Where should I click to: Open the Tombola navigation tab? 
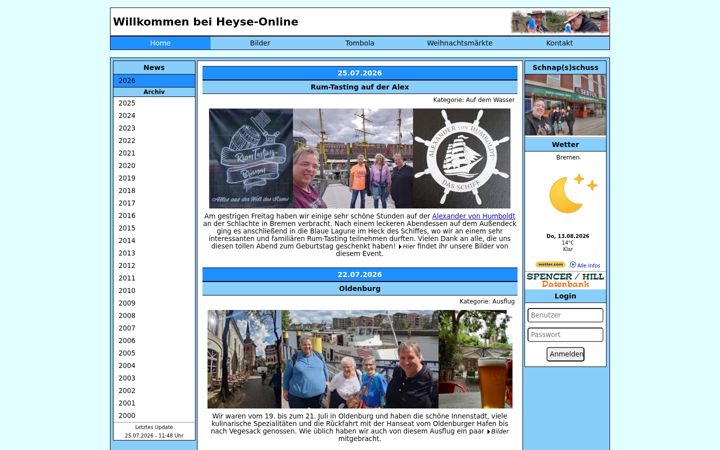[x=360, y=43]
